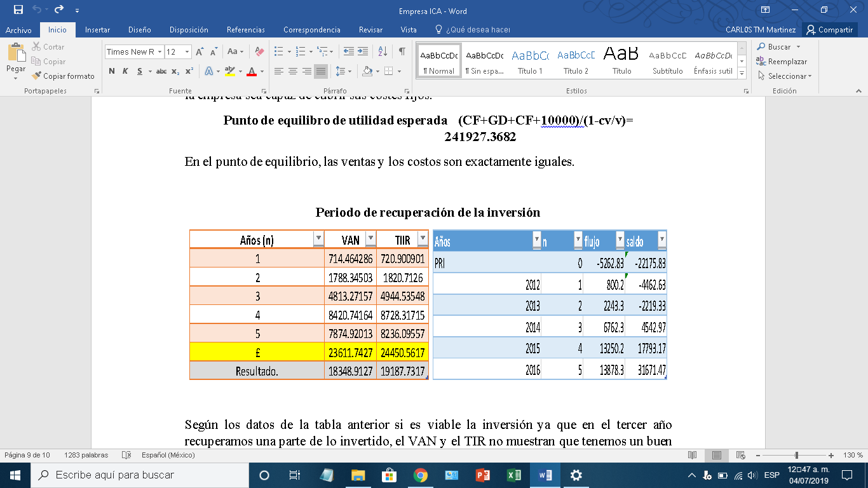Open text effects A icon
Viewport: 868px width, 488px height.
[209, 71]
